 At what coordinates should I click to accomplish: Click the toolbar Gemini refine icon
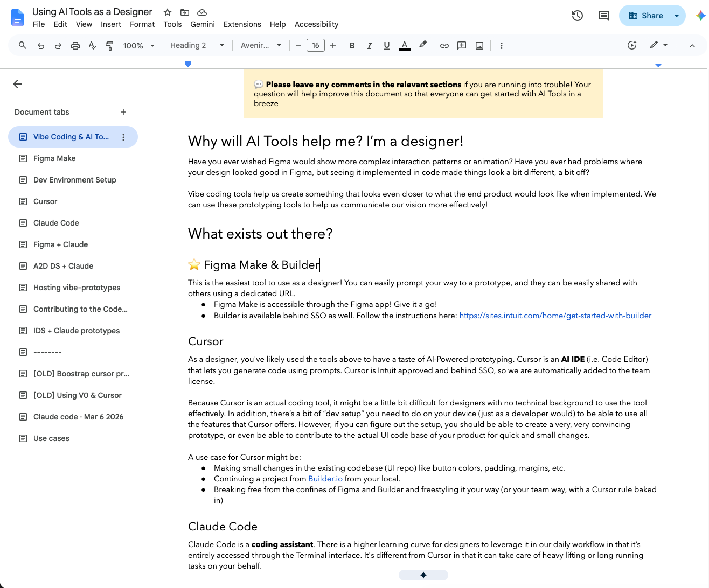(632, 45)
